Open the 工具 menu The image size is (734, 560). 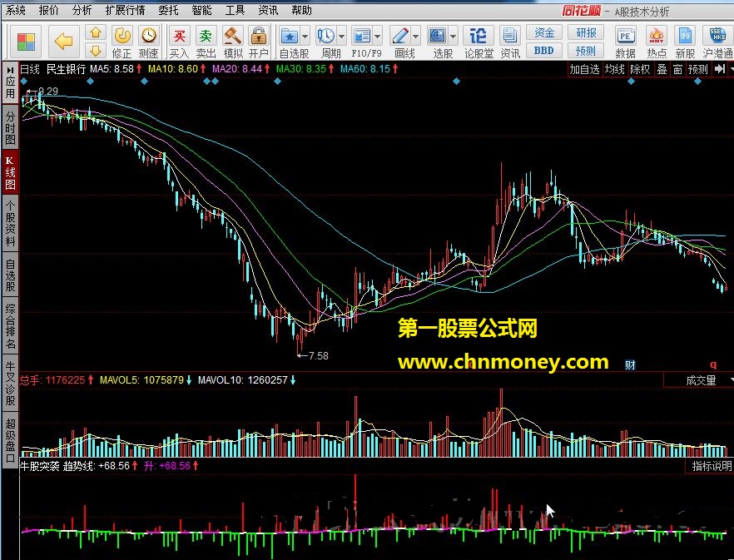click(x=235, y=10)
